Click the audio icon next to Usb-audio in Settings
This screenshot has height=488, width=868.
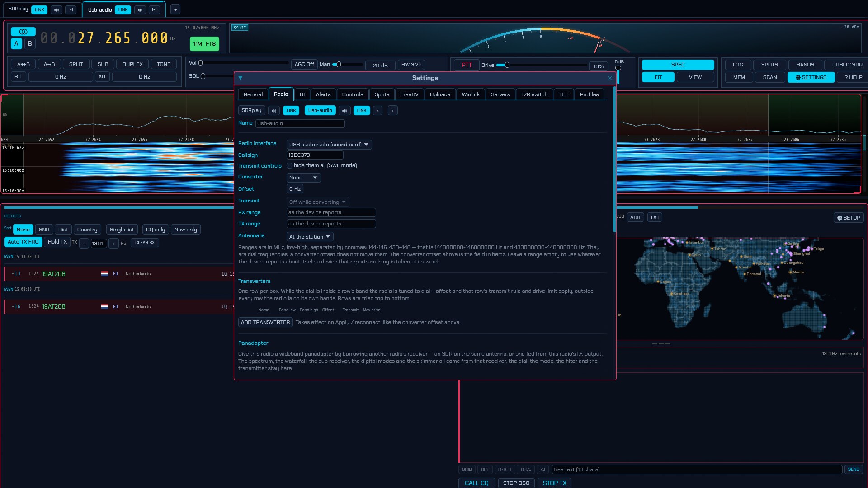[x=344, y=111]
